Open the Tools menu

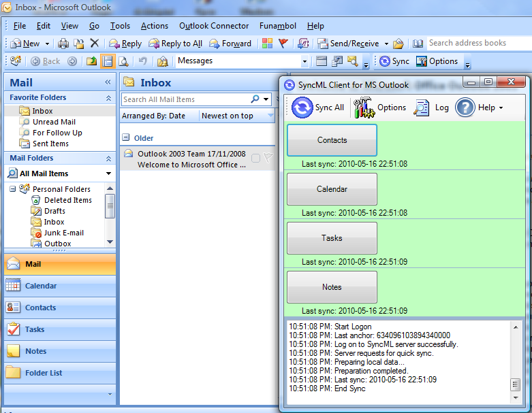pyautogui.click(x=120, y=26)
